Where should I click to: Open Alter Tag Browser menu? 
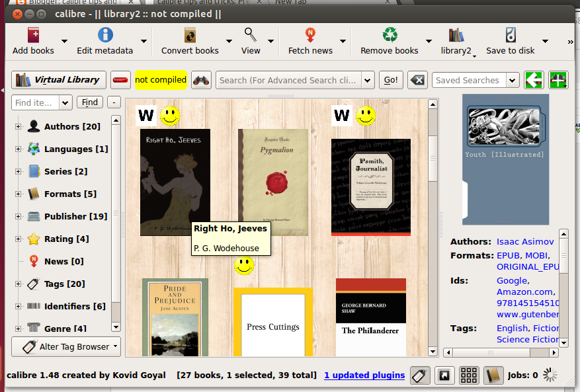[66, 346]
